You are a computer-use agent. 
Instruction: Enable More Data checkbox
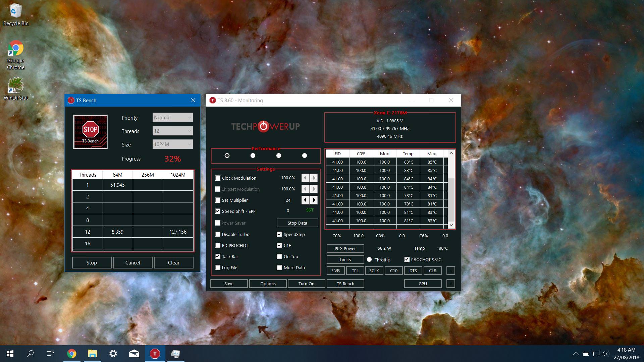point(279,267)
